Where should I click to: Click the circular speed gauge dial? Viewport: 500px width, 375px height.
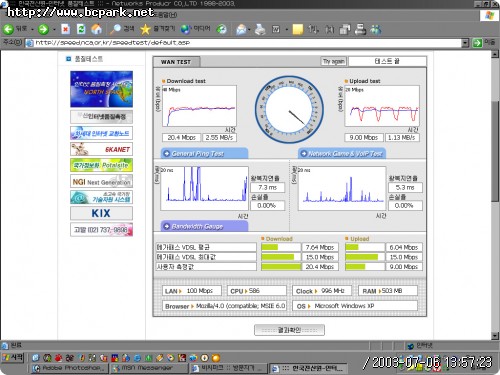point(289,110)
